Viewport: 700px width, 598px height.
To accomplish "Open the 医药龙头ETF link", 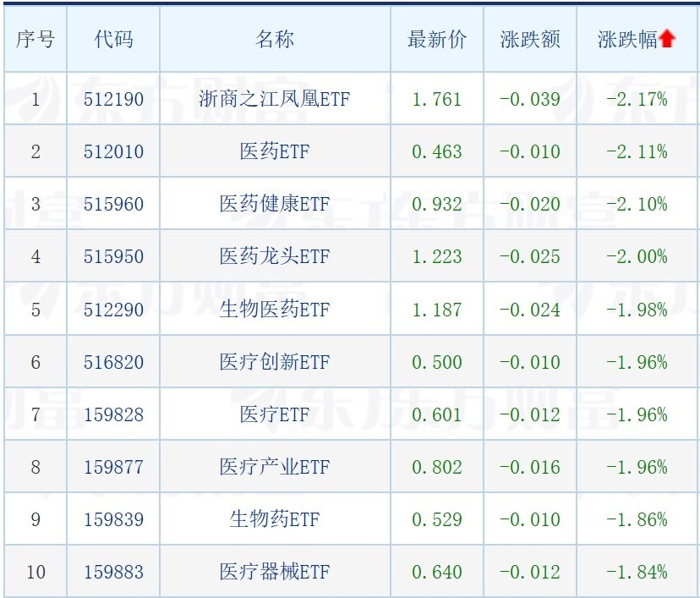I will 275,257.
